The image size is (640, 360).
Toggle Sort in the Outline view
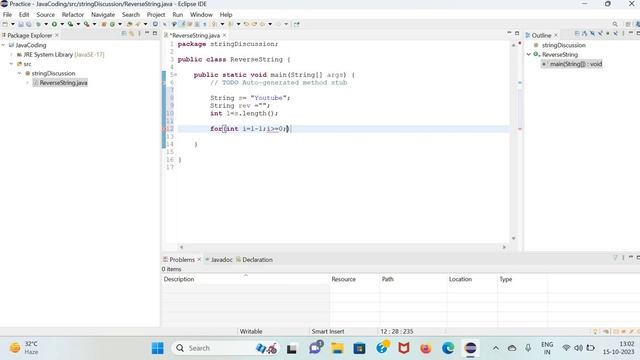(x=584, y=33)
